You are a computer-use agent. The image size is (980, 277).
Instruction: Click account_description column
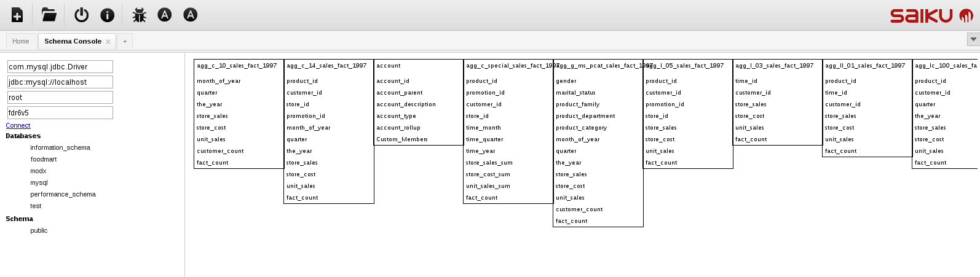click(406, 104)
